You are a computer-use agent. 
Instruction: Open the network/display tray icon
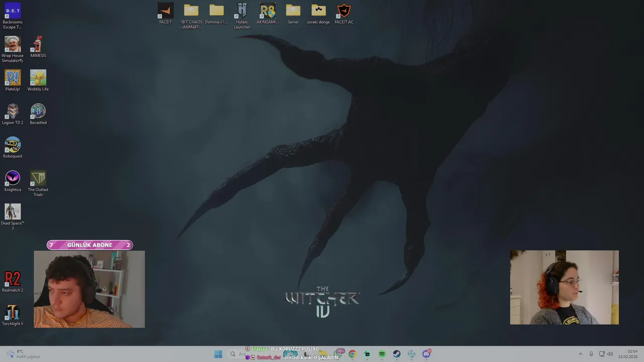tap(601, 354)
